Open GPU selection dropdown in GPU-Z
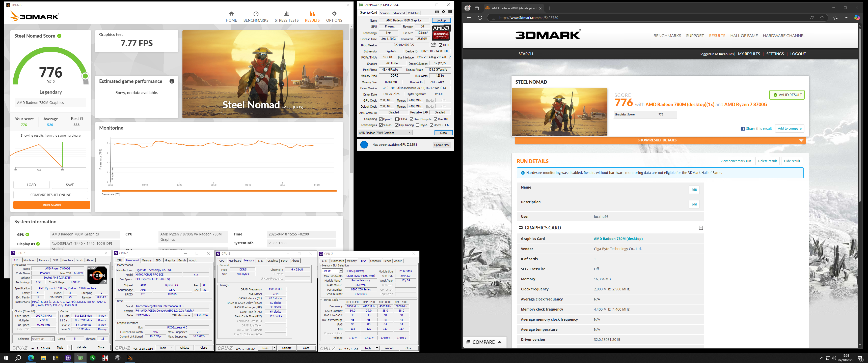The width and height of the screenshot is (868, 363). pyautogui.click(x=385, y=133)
